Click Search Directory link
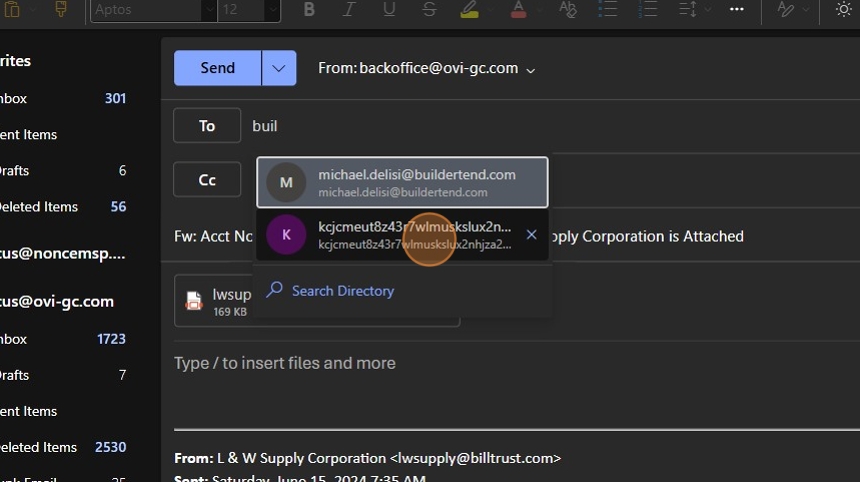Screen dimensions: 860x482 pyautogui.click(x=343, y=291)
